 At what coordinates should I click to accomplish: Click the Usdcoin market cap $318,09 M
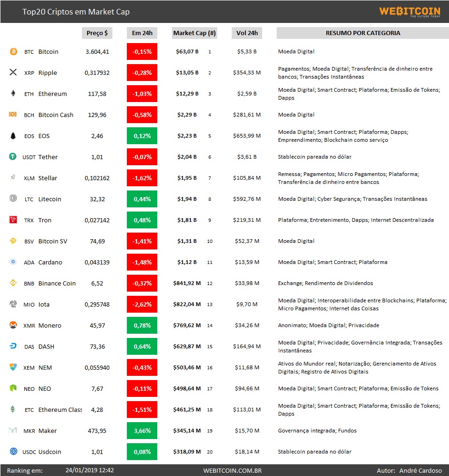[x=187, y=452]
